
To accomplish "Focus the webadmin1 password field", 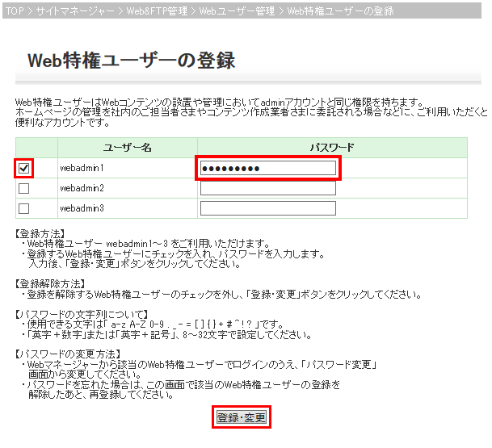I will coord(268,169).
